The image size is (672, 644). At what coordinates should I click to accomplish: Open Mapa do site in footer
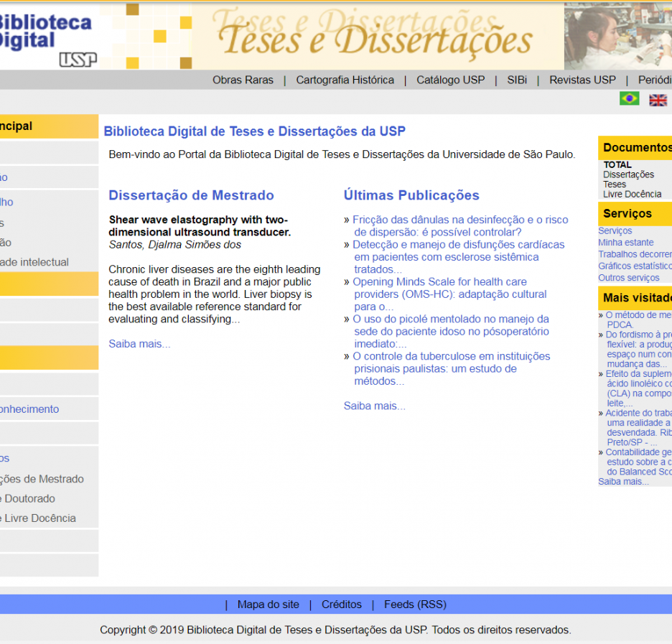[269, 605]
